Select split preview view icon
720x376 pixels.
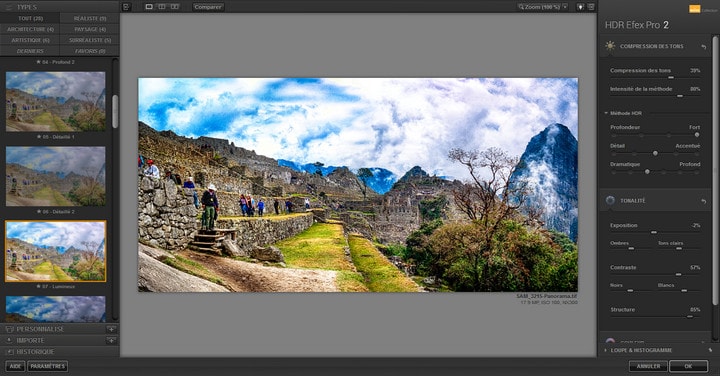coord(162,7)
